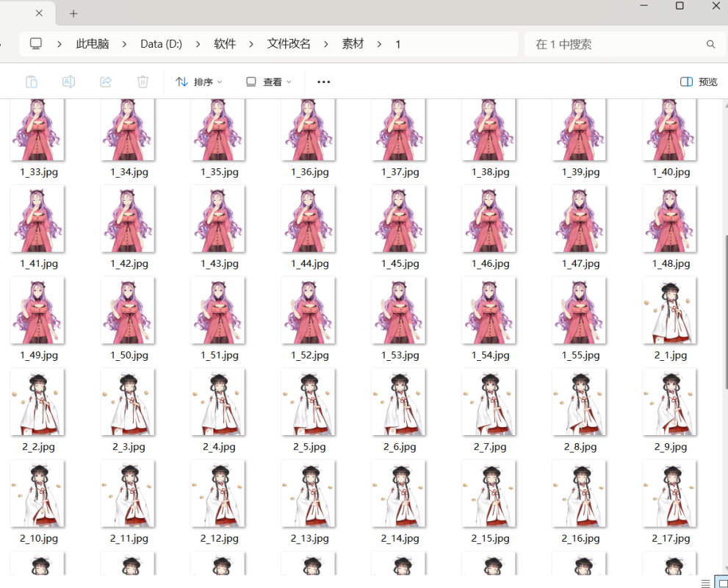Expand chevron after 文件改名

coord(326,44)
